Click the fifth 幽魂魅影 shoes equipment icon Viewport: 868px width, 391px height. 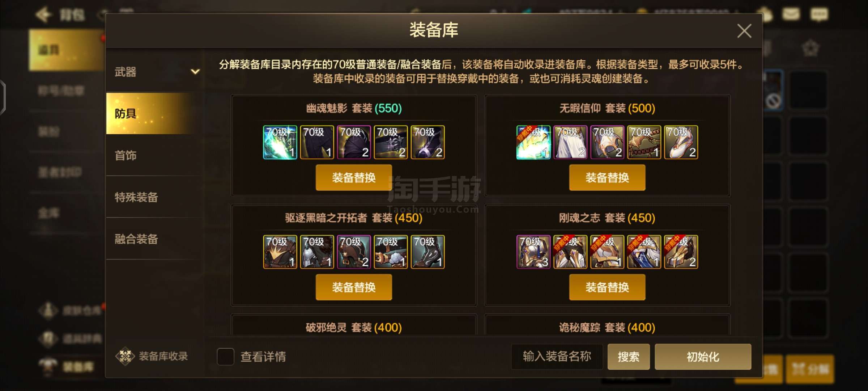coord(428,142)
